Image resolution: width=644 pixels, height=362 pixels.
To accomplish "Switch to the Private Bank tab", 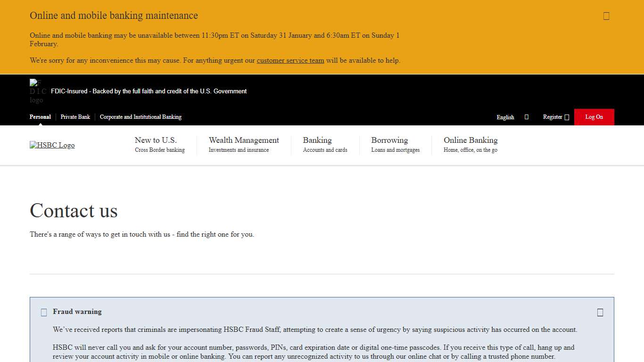I will (x=75, y=117).
